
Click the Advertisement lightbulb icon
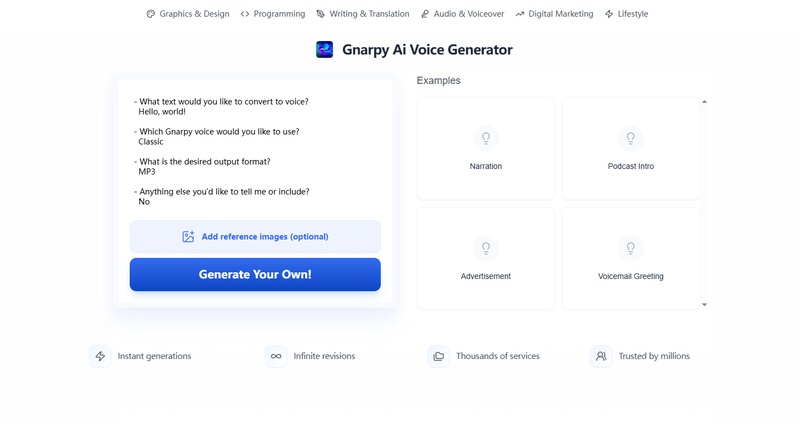(486, 248)
